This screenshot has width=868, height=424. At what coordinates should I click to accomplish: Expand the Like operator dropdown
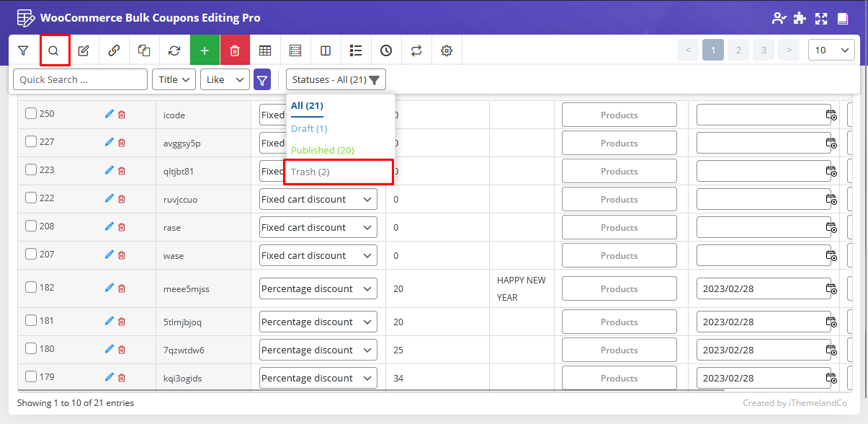pyautogui.click(x=225, y=79)
